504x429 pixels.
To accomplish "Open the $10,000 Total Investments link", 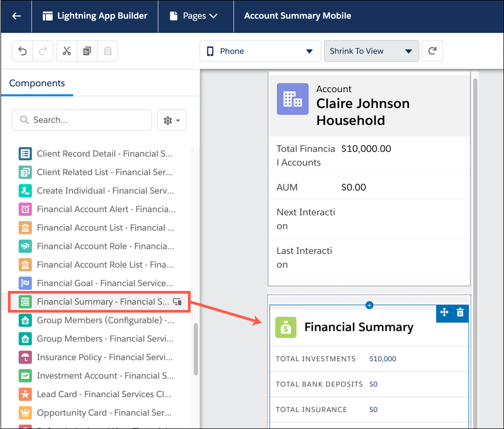I will coord(382,359).
